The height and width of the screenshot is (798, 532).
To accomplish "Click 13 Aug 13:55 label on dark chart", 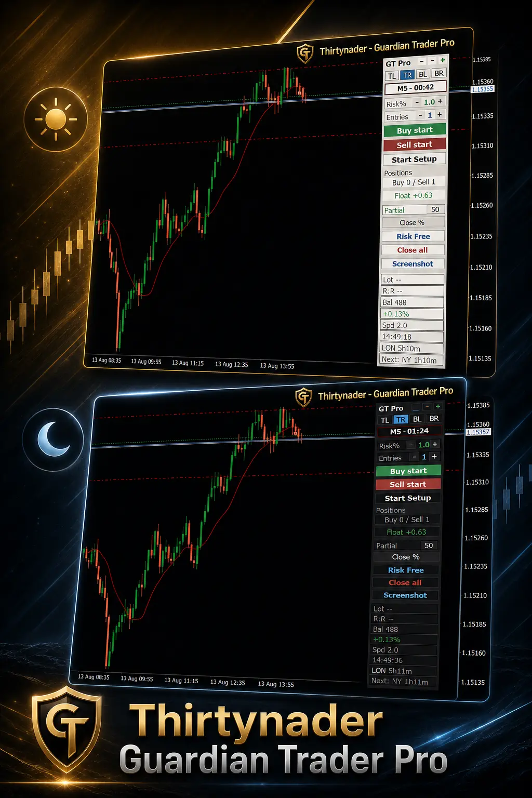I will [x=276, y=684].
